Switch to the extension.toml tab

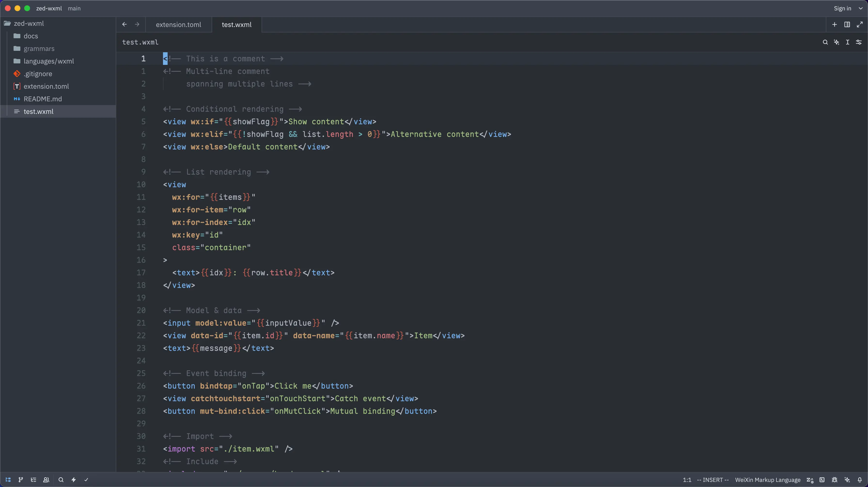[x=178, y=25]
